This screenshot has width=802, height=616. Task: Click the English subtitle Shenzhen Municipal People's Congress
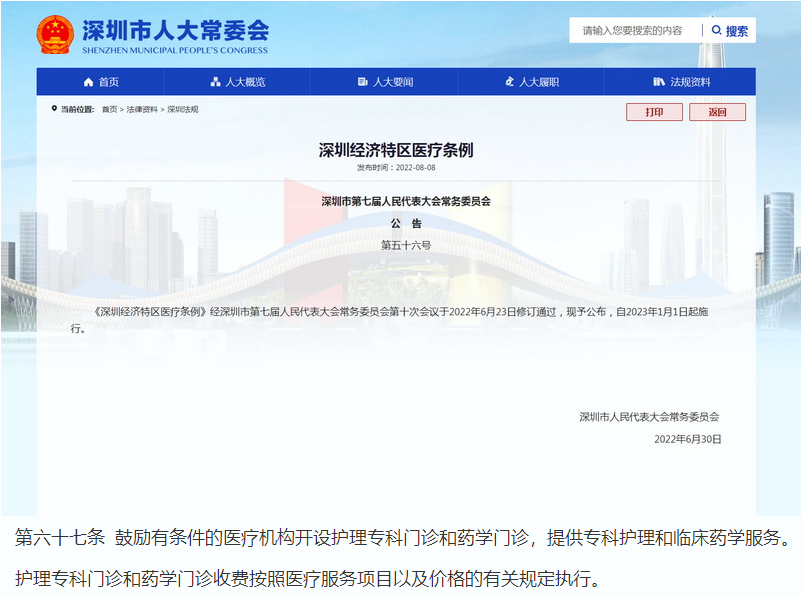(175, 50)
